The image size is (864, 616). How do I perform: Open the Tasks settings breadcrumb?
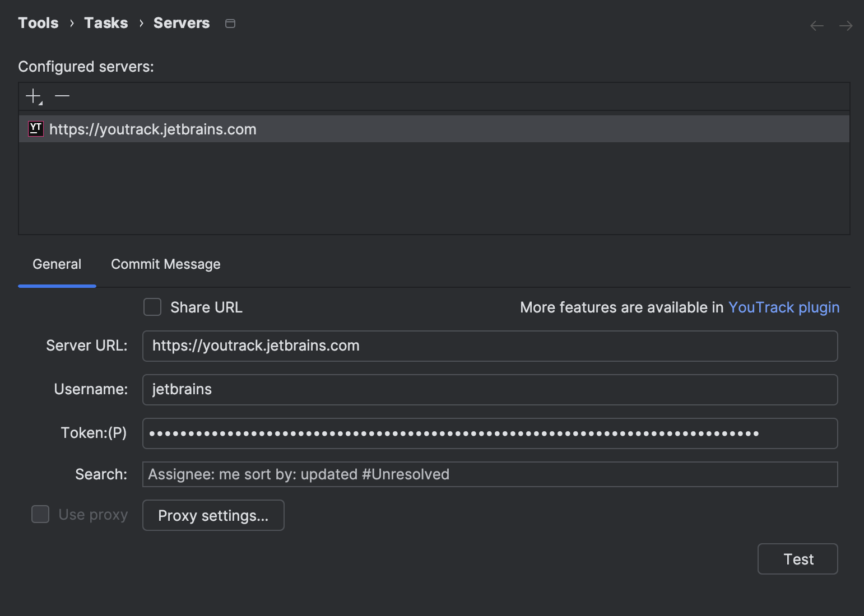point(106,23)
